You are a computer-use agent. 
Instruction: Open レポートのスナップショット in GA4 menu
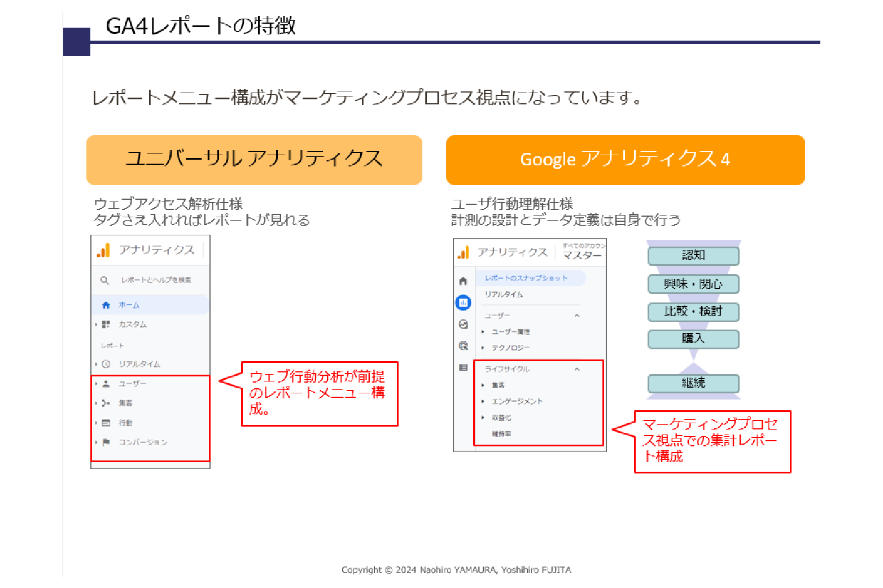526,278
